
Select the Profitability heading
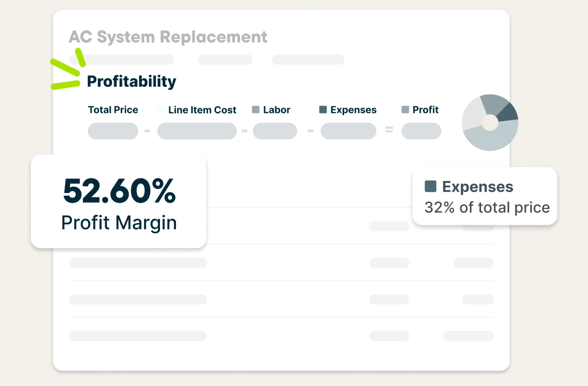coord(132,82)
